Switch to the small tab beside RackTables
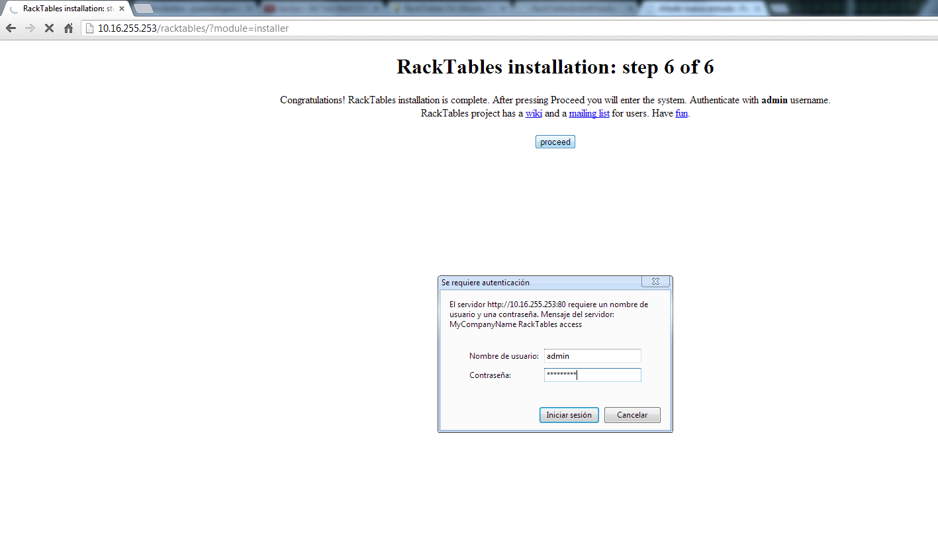This screenshot has height=560, width=938. (x=144, y=9)
